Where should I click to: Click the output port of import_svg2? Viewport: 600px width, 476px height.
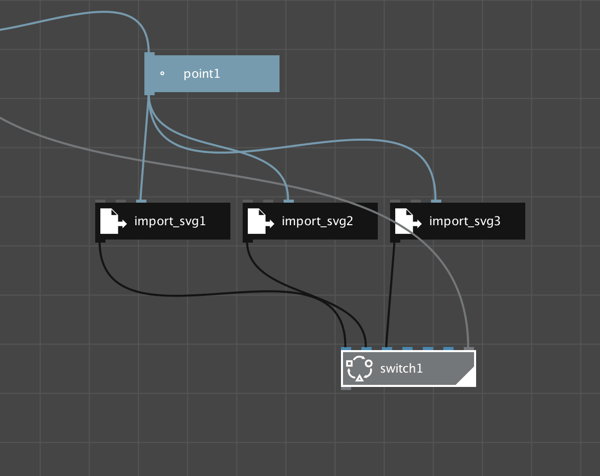[x=248, y=241]
